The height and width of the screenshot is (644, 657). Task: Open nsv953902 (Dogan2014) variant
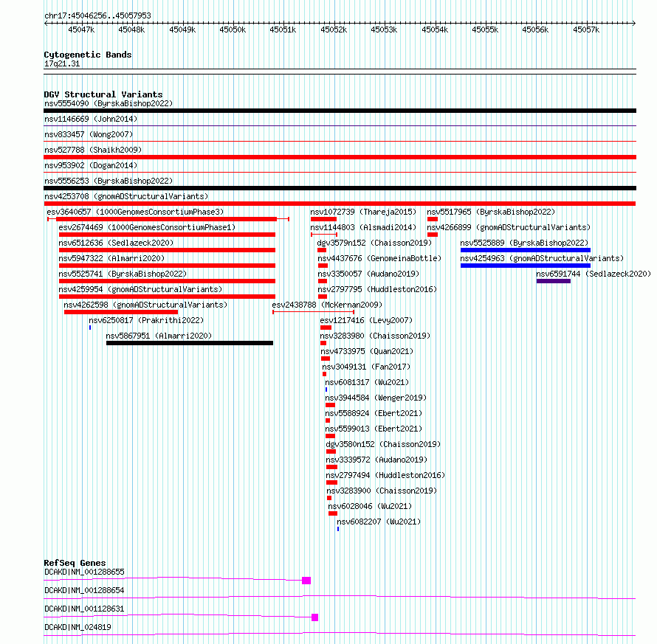91,165
